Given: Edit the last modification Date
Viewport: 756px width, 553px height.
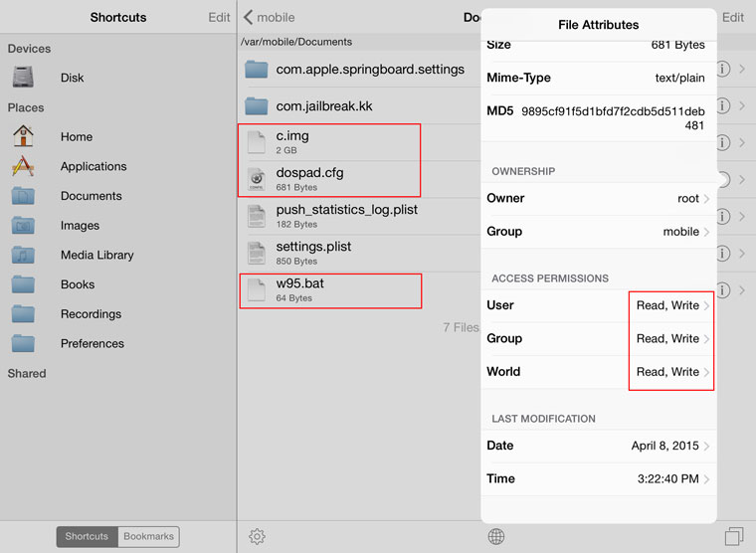Looking at the screenshot, I should point(599,446).
